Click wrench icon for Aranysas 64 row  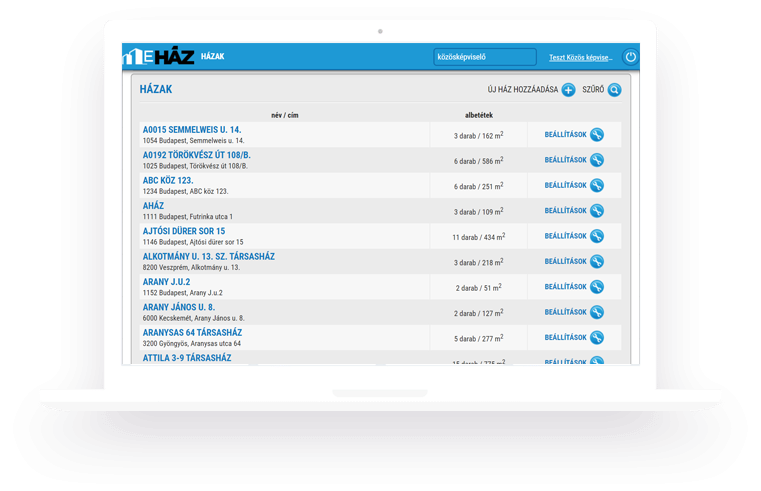click(597, 338)
